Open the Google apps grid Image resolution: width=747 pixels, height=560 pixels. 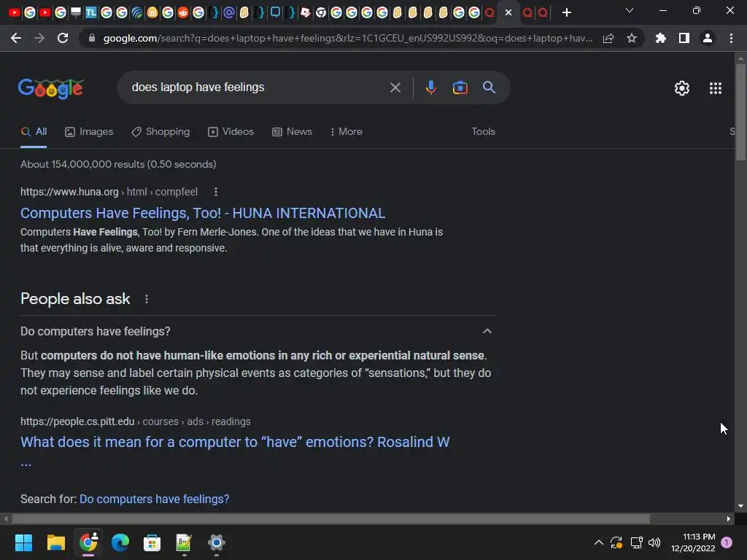click(716, 88)
